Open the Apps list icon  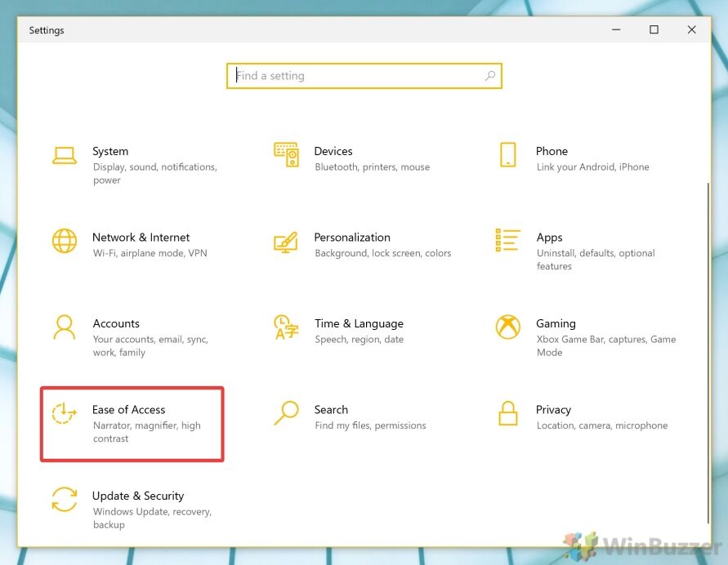click(x=507, y=240)
